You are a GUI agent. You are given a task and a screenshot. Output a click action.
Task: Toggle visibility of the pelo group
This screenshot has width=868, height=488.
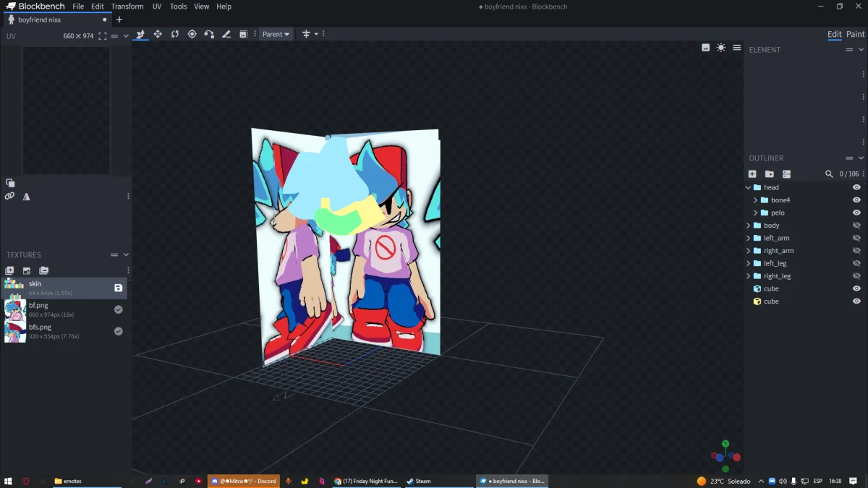click(x=856, y=213)
